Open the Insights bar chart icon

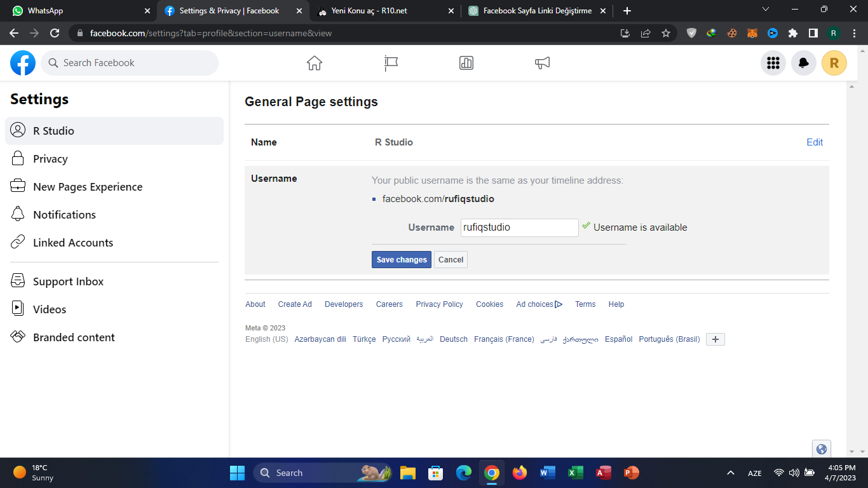tap(466, 63)
